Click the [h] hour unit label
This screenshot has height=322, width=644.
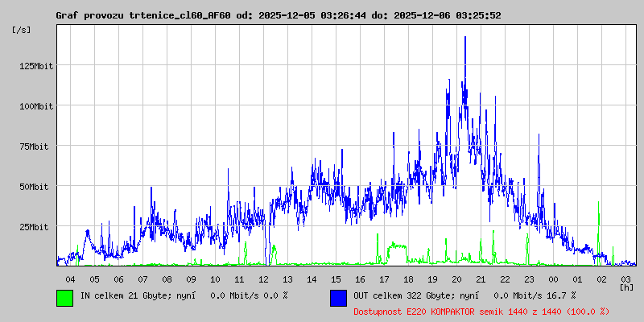coord(626,287)
